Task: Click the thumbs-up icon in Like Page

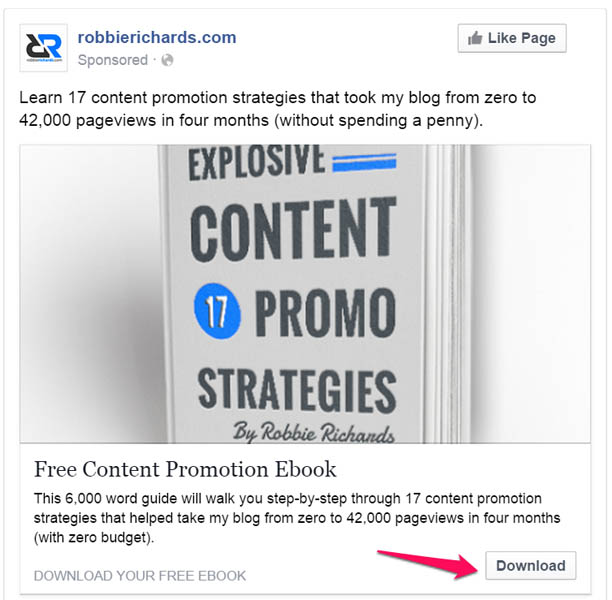Action: click(475, 38)
